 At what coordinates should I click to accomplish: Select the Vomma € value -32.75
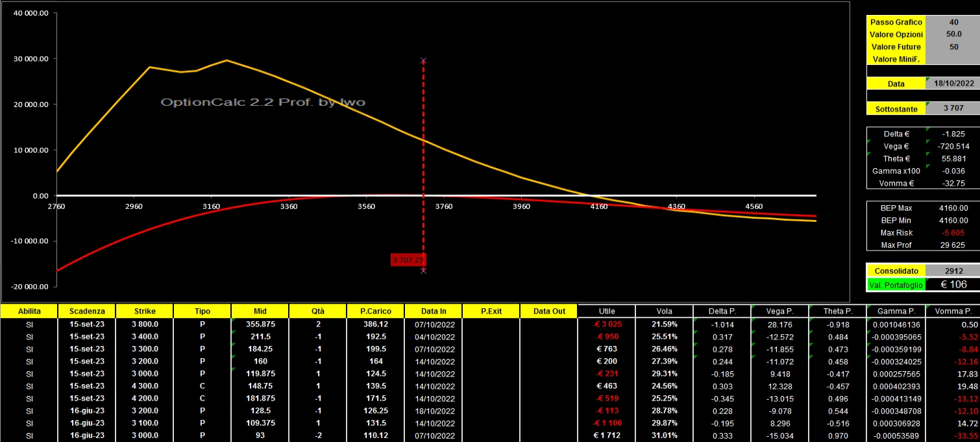[953, 183]
